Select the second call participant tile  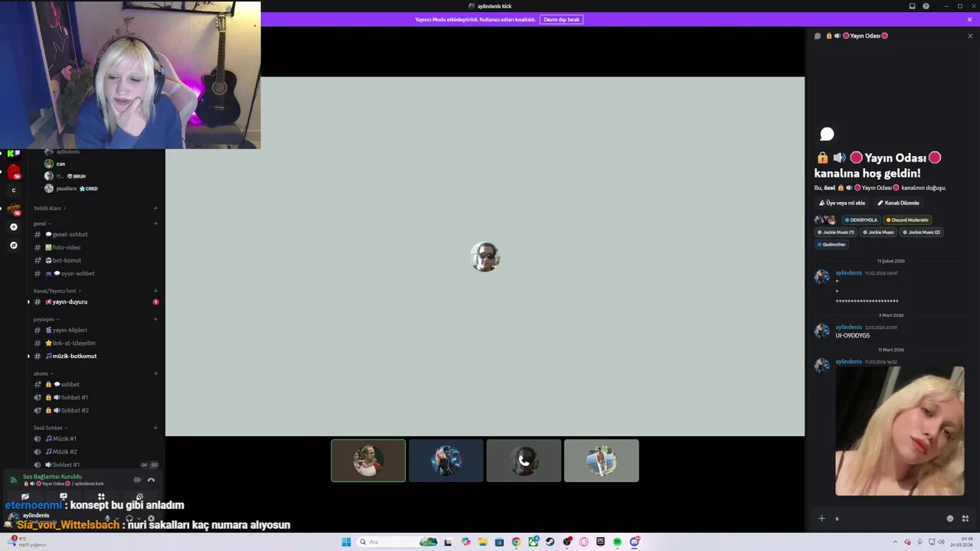pyautogui.click(x=446, y=461)
